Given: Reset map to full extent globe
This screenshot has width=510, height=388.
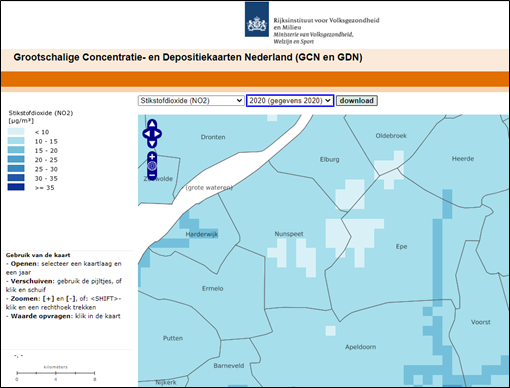Looking at the screenshot, I should (152, 166).
